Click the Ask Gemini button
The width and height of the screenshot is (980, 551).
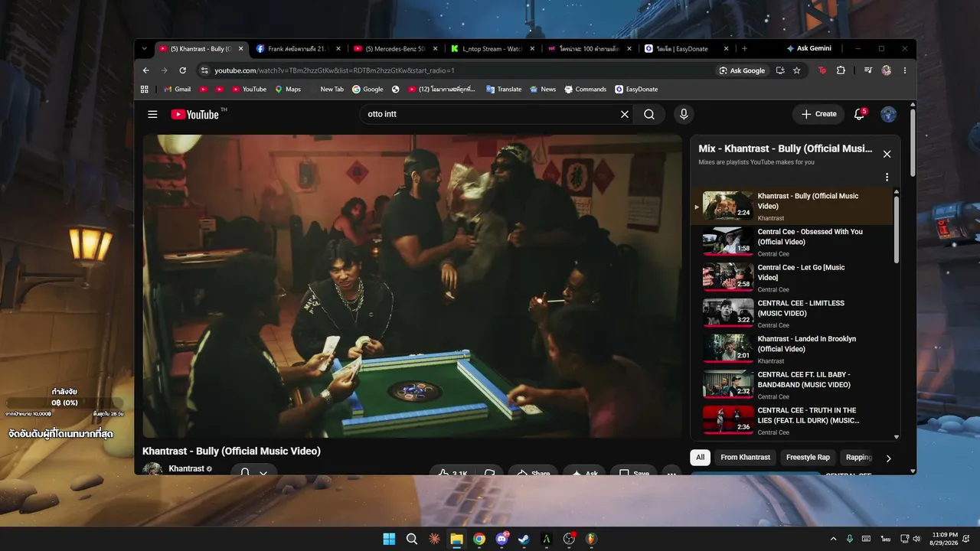pos(808,48)
